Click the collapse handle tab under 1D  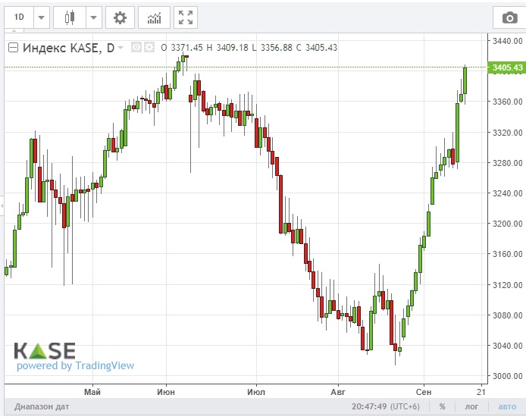(x=14, y=31)
